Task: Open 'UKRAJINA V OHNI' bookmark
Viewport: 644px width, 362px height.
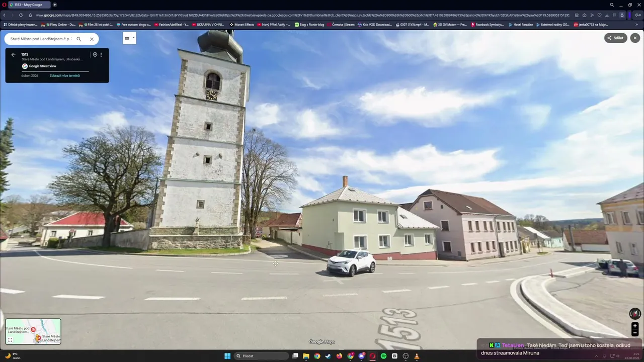Action: pos(208,24)
